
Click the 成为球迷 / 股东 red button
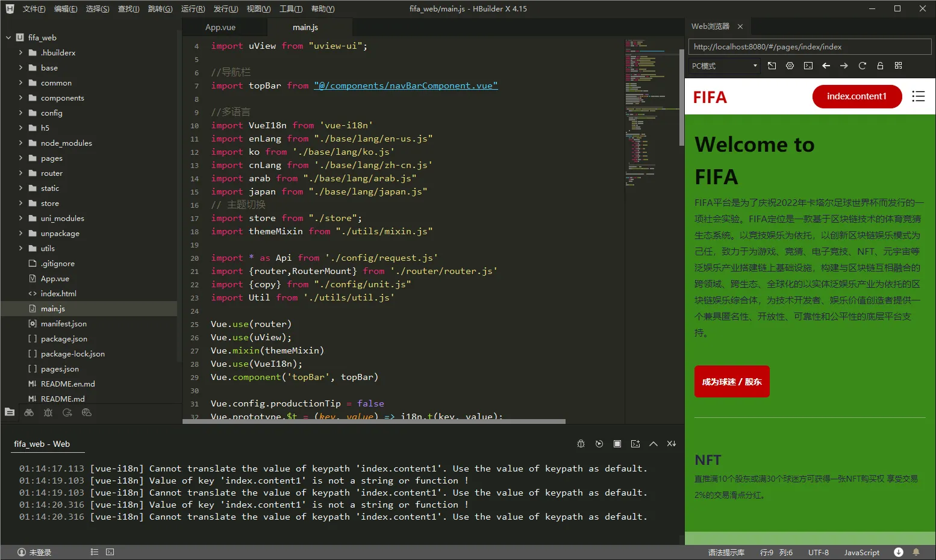click(732, 381)
